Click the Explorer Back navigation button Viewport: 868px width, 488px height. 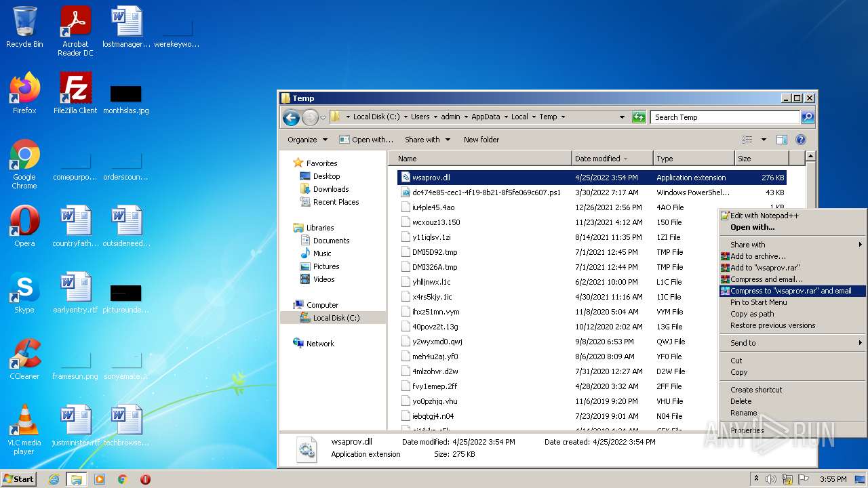click(292, 117)
